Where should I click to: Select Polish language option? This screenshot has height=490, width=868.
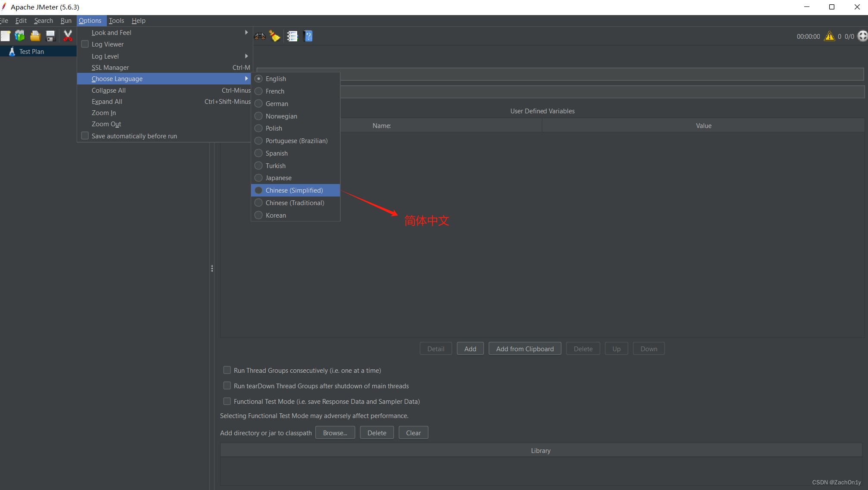coord(296,128)
